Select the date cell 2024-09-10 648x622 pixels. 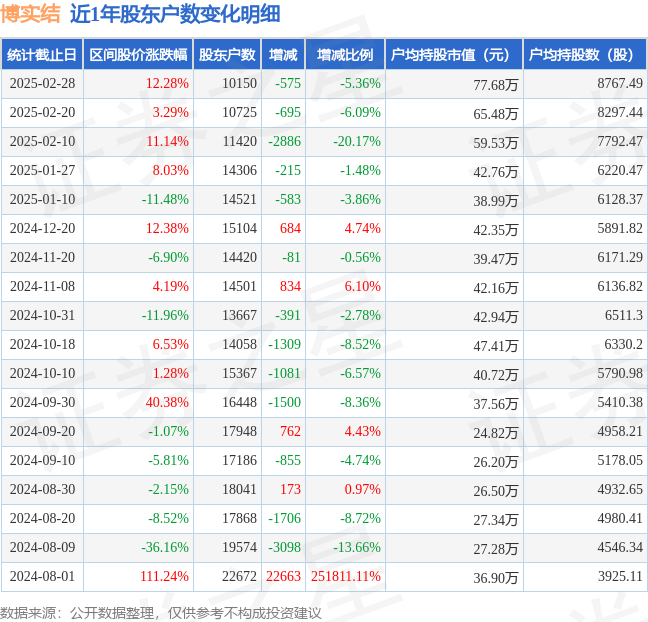point(43,460)
